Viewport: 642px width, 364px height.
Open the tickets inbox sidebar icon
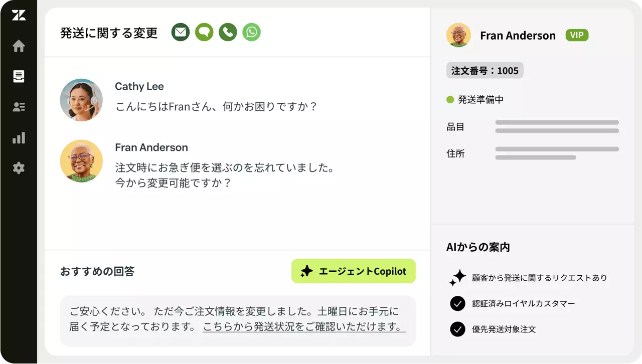(x=19, y=77)
